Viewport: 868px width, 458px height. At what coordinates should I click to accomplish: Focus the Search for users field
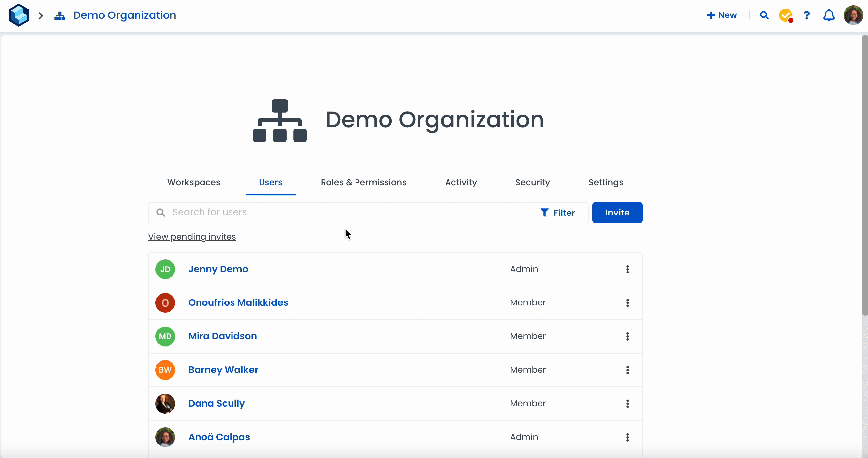[337, 212]
